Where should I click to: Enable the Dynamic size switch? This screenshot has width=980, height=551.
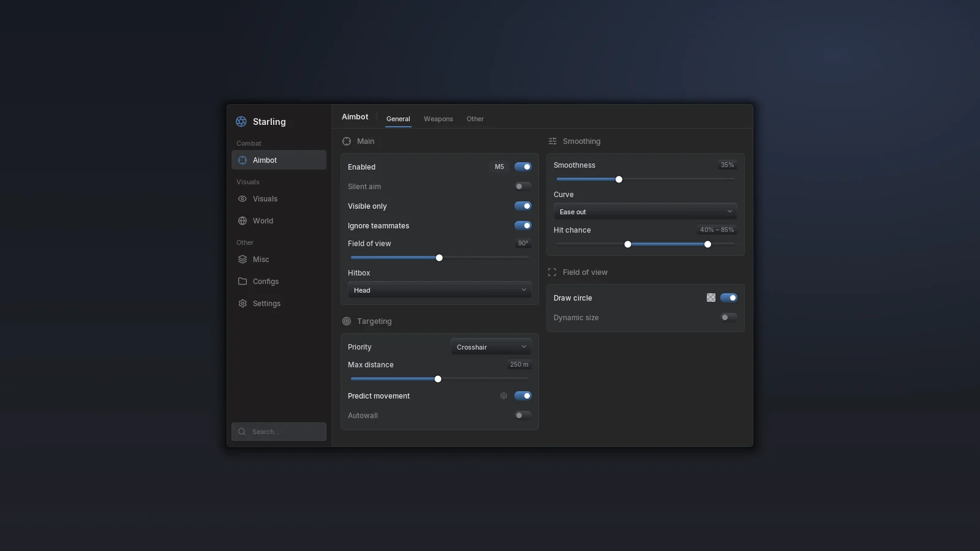click(729, 317)
